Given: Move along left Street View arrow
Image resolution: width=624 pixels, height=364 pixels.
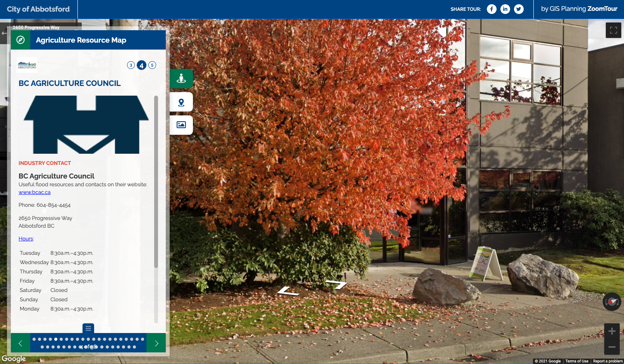Looking at the screenshot, I should pos(288,291).
